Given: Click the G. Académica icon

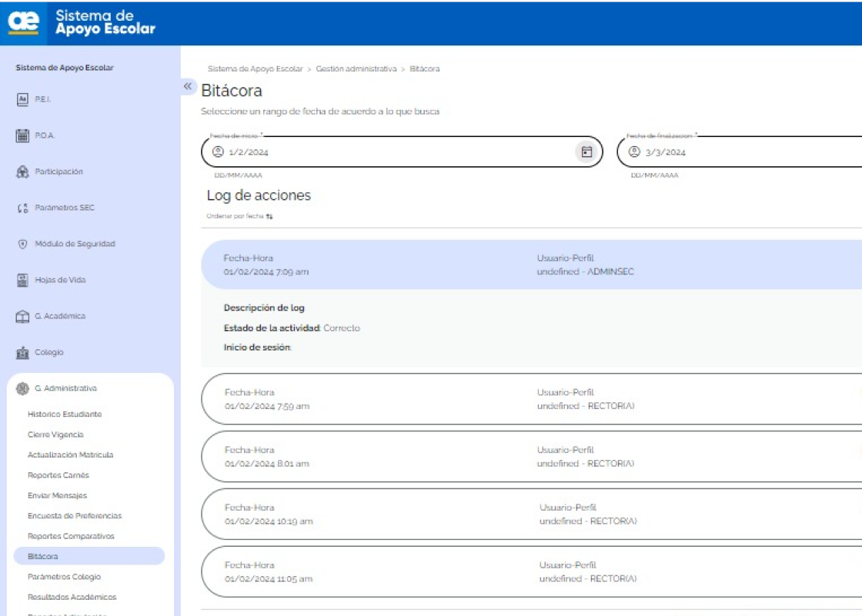Looking at the screenshot, I should (22, 317).
